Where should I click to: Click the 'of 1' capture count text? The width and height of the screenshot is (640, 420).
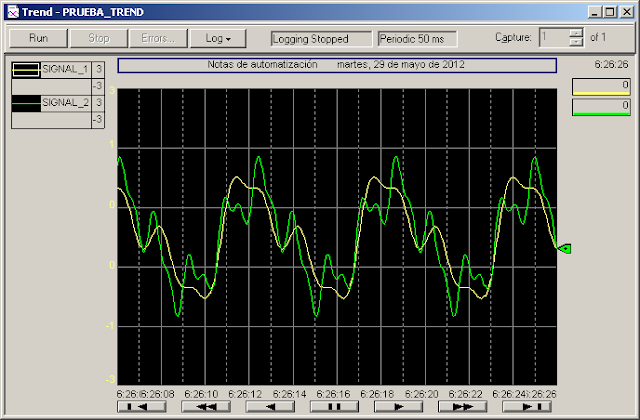[598, 38]
